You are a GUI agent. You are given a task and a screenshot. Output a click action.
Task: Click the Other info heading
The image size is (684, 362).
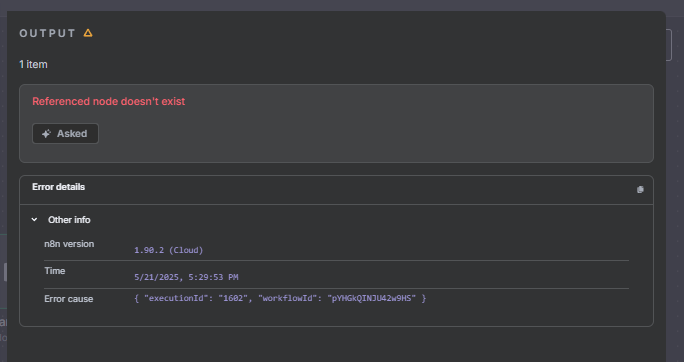(69, 220)
